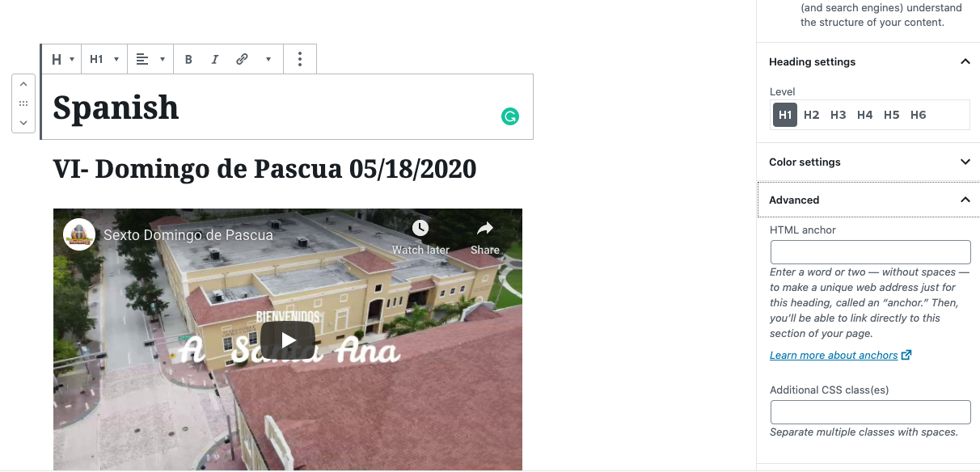Screen dimensions: 980x472
Task: Insert a link with the chain icon
Action: pyautogui.click(x=242, y=59)
